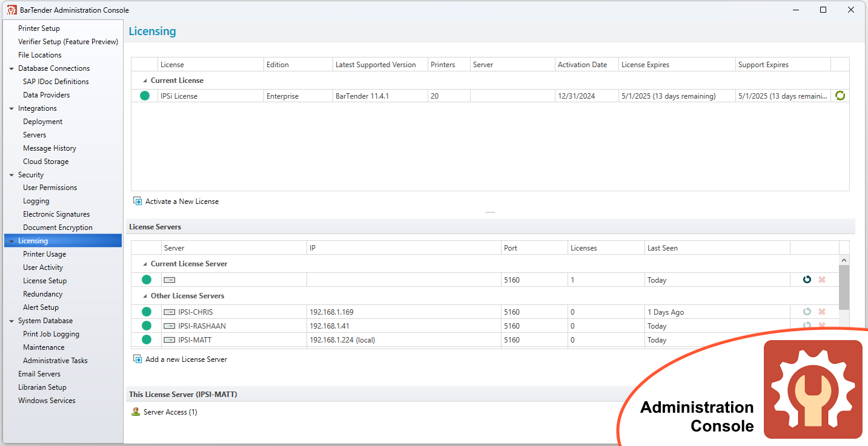Click the current license server's status dot
The image size is (868, 446).
tap(147, 280)
